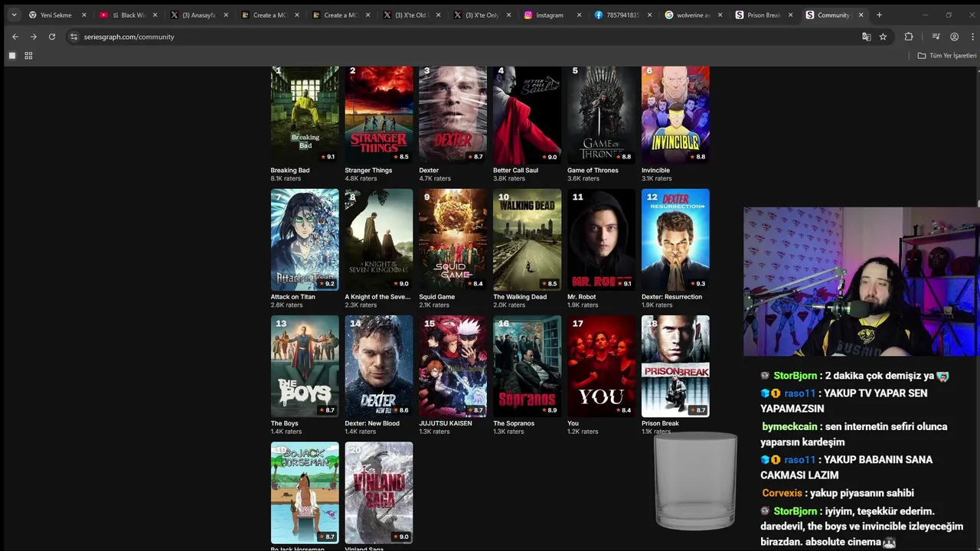
Task: Open the JUJUTSU KAISEN poster
Action: 452,366
